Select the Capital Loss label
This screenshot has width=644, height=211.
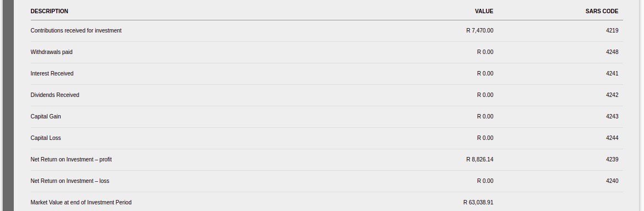[46, 138]
